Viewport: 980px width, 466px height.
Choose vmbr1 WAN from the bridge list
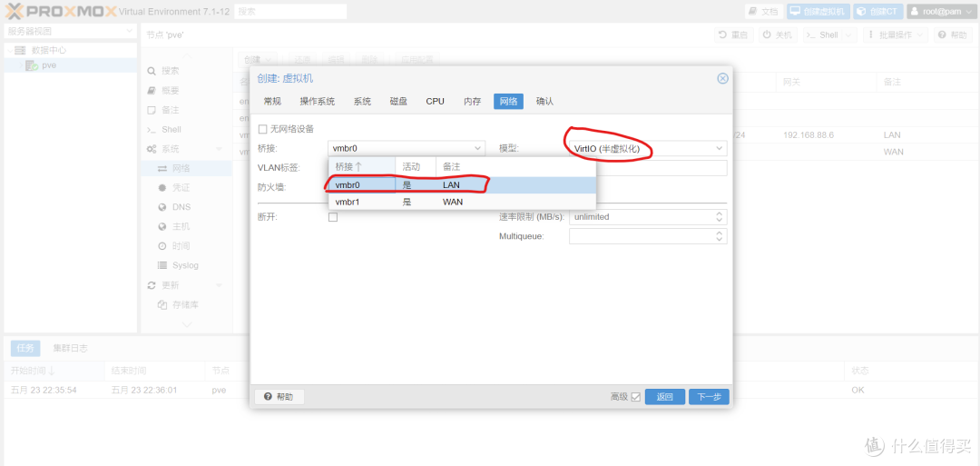point(463,202)
